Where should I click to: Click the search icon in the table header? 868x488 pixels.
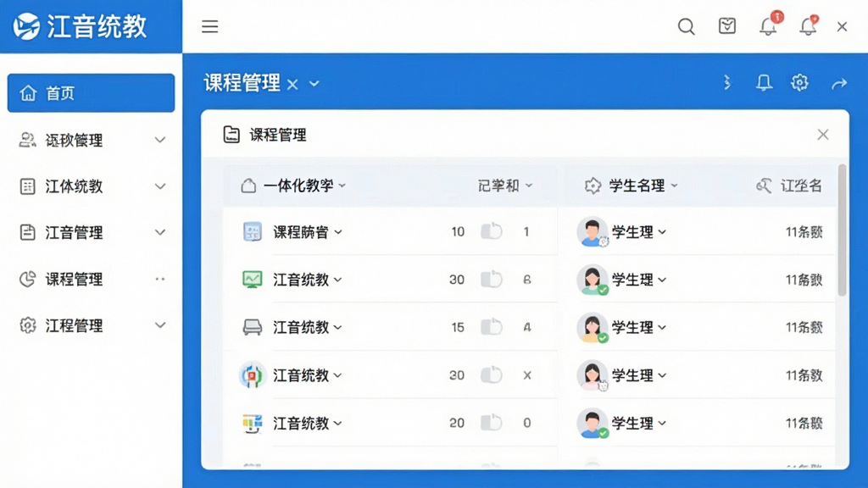(x=764, y=186)
